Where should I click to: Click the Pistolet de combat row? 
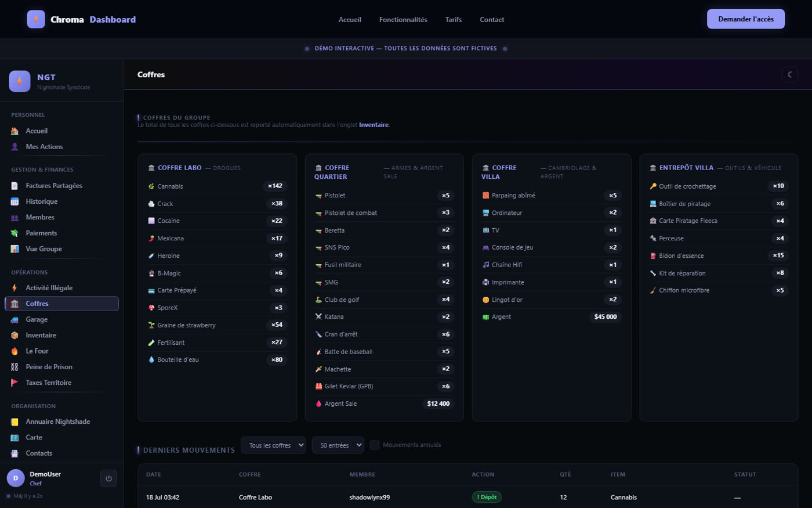tap(385, 213)
